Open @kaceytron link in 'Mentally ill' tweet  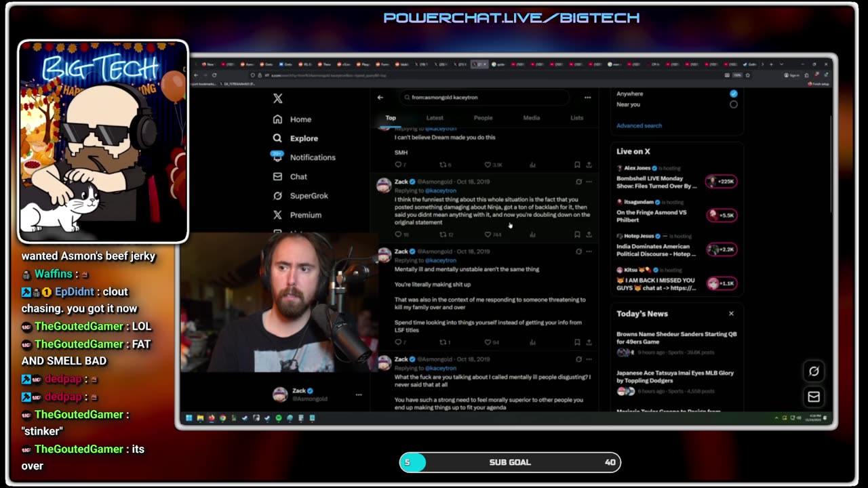(441, 260)
